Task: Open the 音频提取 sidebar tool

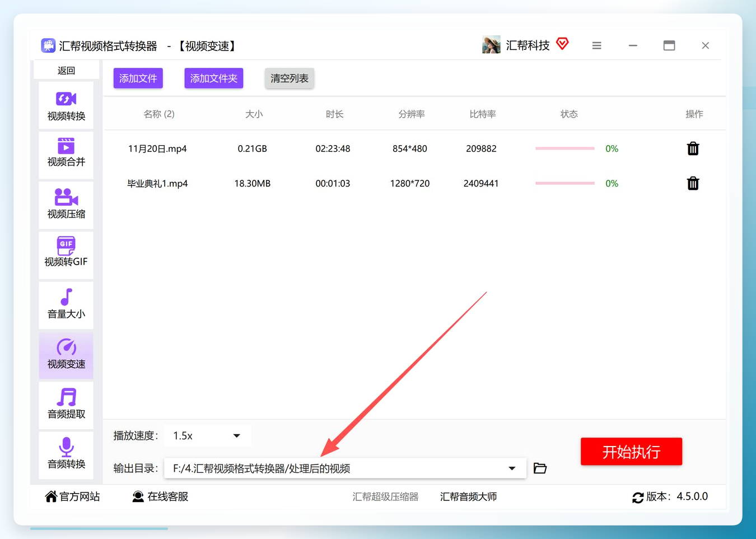Action: 66,405
